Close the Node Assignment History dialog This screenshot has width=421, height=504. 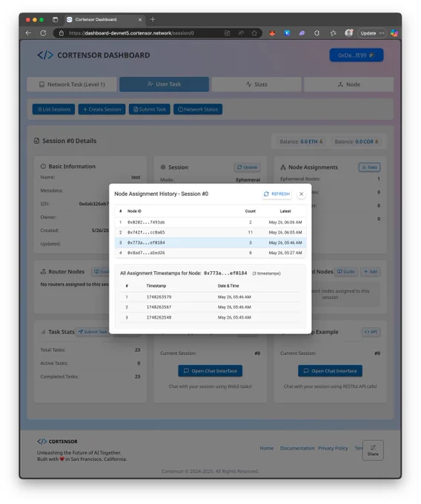click(x=301, y=194)
